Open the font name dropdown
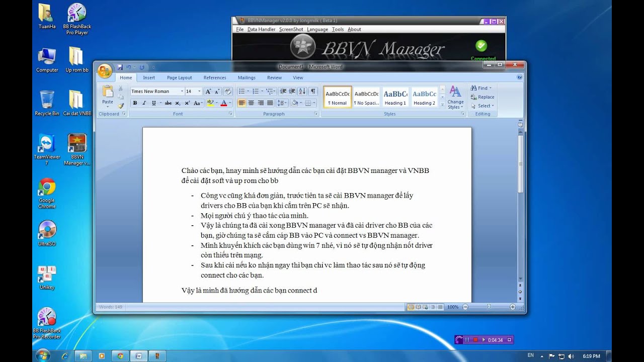 coord(182,92)
